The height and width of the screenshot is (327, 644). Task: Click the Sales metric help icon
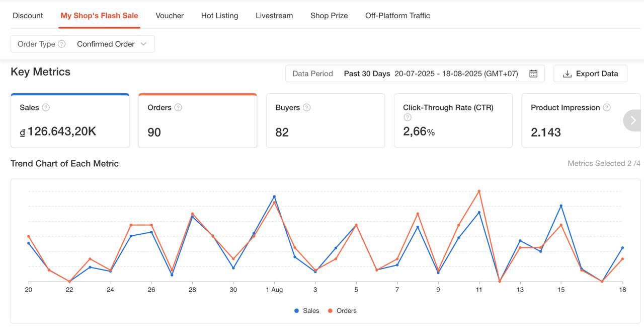(x=46, y=107)
